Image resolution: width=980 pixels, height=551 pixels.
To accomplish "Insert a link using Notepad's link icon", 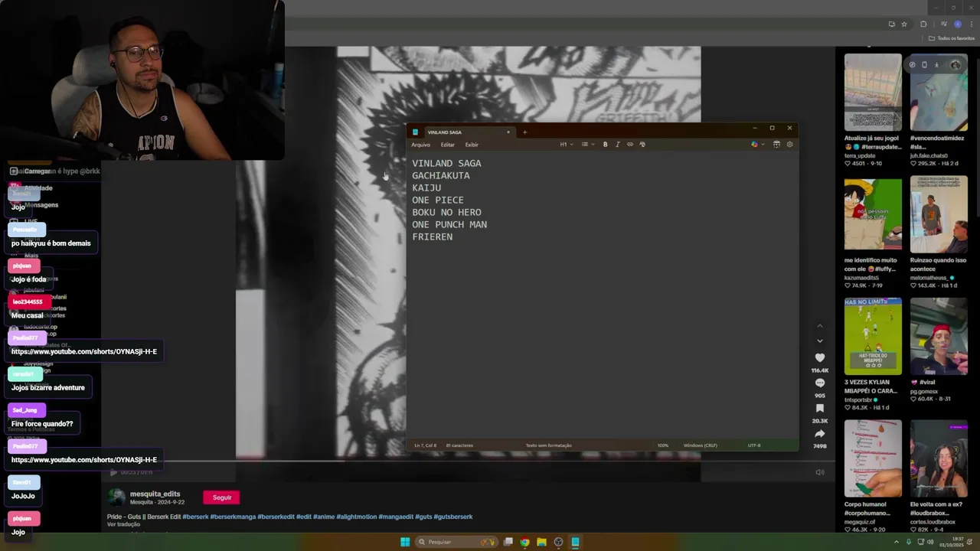I will coord(630,145).
